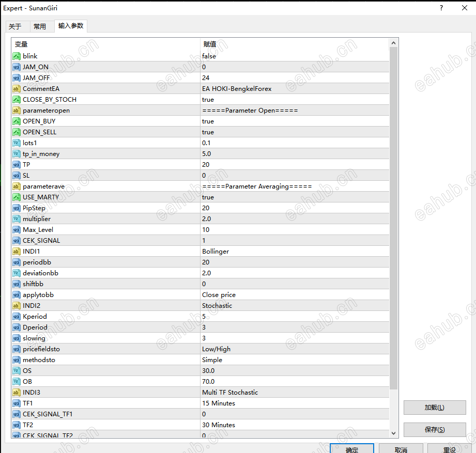Select the 输入参数 tab

click(x=71, y=26)
